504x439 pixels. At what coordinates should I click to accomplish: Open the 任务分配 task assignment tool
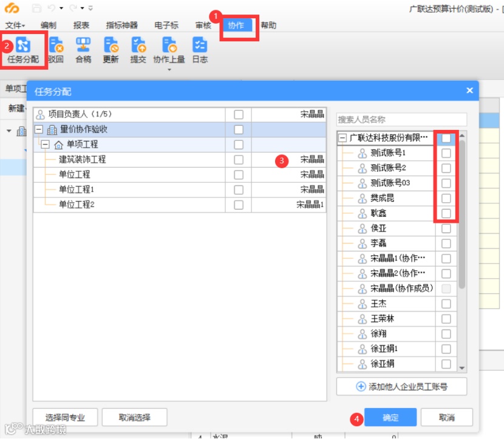tap(23, 50)
